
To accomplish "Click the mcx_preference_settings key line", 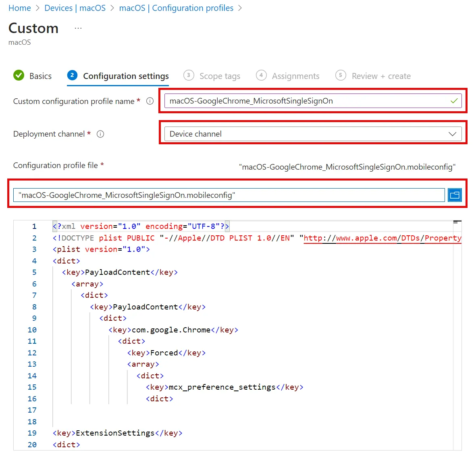I will click(224, 388).
